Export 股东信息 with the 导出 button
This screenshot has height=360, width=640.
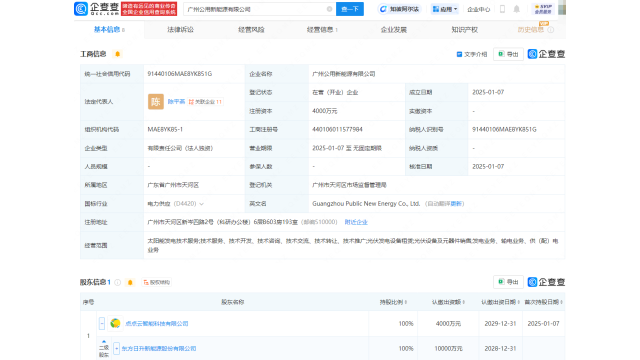pyautogui.click(x=508, y=282)
